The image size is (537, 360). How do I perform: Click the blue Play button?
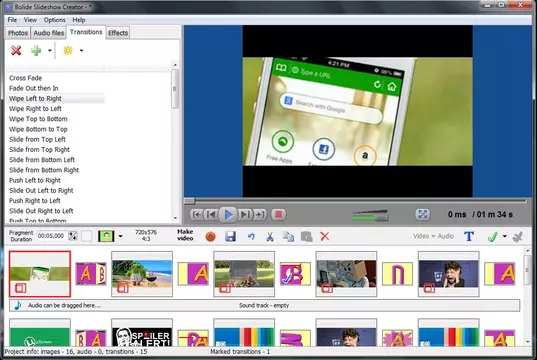[228, 215]
